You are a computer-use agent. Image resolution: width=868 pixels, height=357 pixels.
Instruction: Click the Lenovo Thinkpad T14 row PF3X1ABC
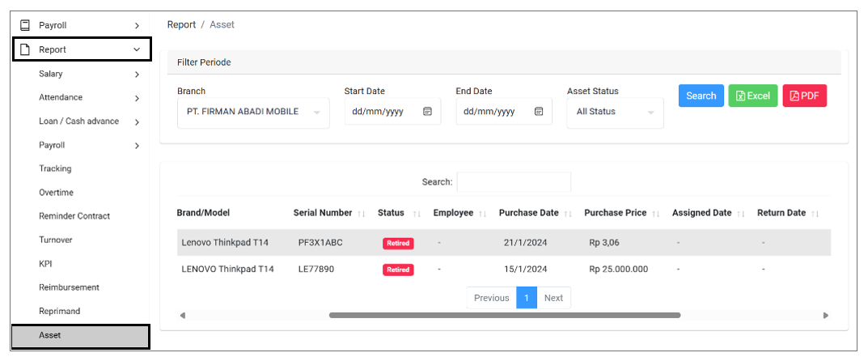pos(504,243)
